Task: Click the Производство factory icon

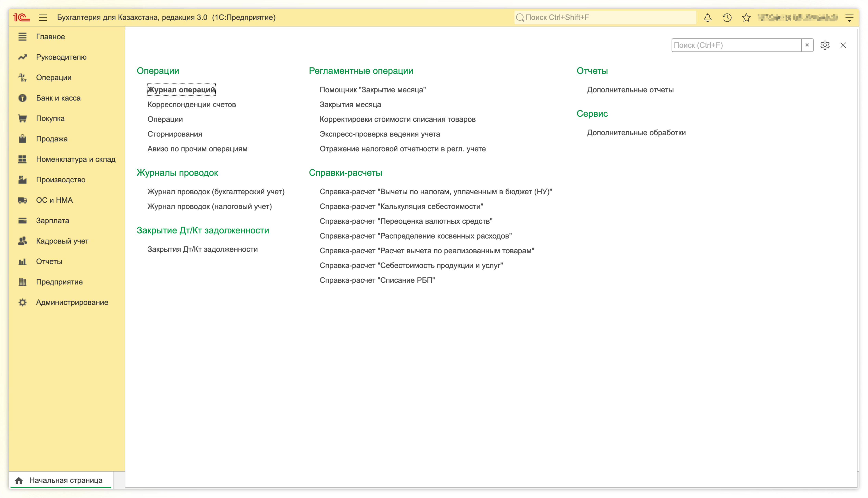Action: (x=22, y=180)
